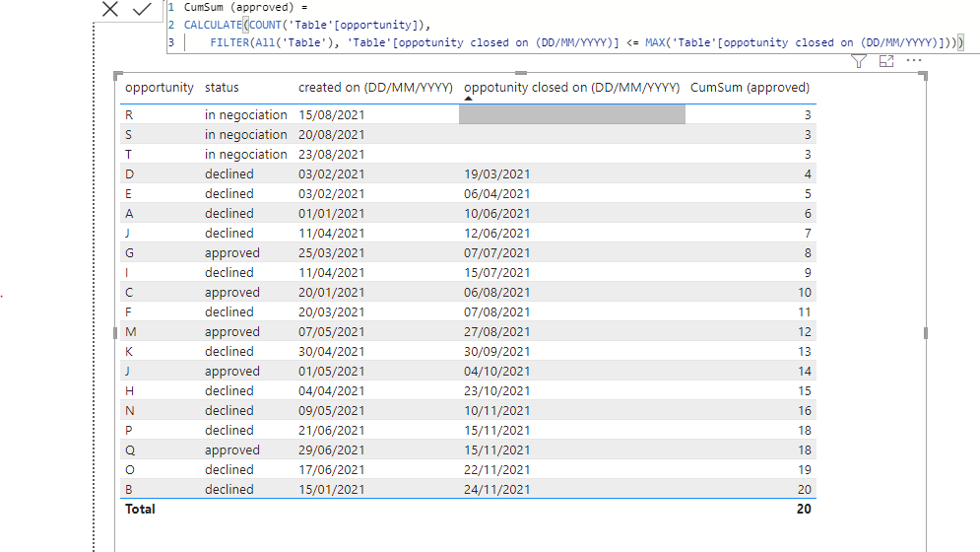This screenshot has height=552, width=980.
Task: Select opportunity cell B
Action: point(129,490)
